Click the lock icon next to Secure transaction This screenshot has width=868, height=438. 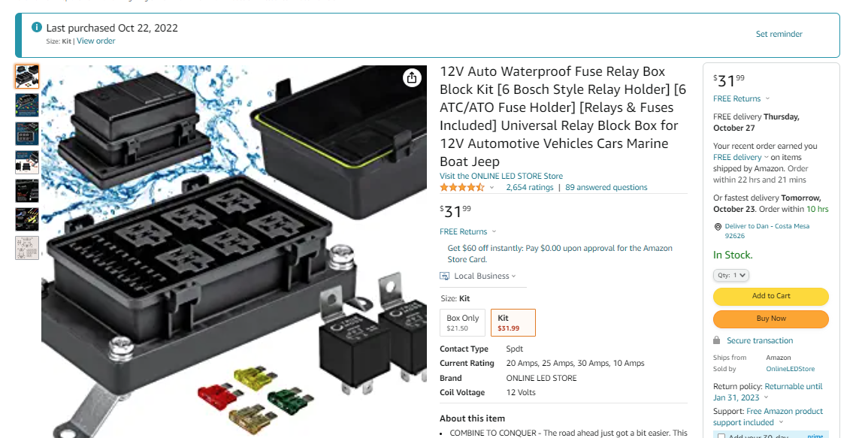click(x=717, y=340)
